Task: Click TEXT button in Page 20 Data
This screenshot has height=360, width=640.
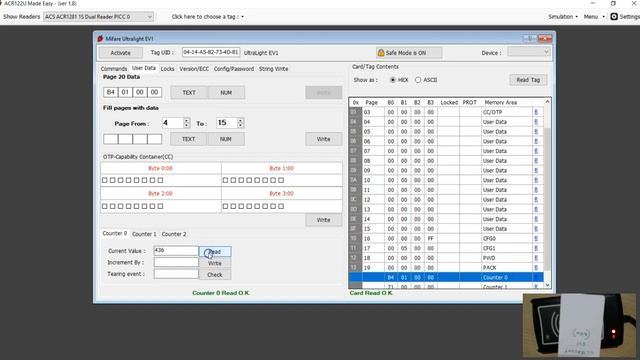Action: pyautogui.click(x=189, y=93)
